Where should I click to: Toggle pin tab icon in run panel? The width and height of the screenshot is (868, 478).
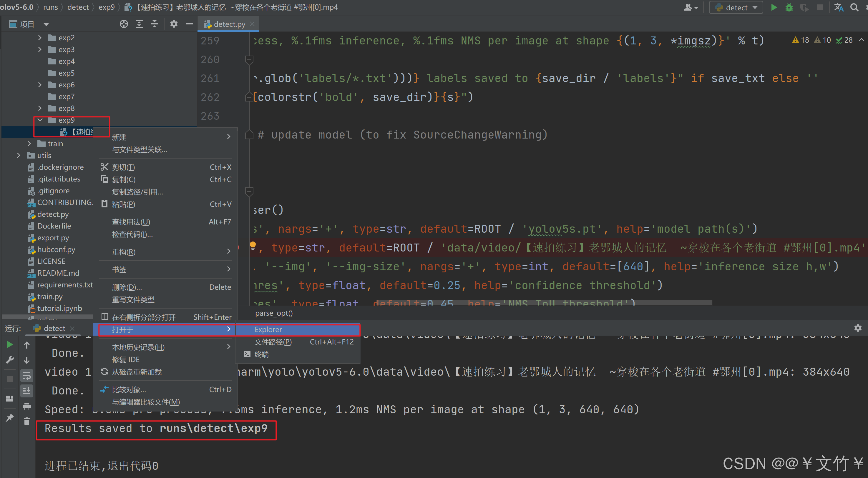click(x=10, y=418)
